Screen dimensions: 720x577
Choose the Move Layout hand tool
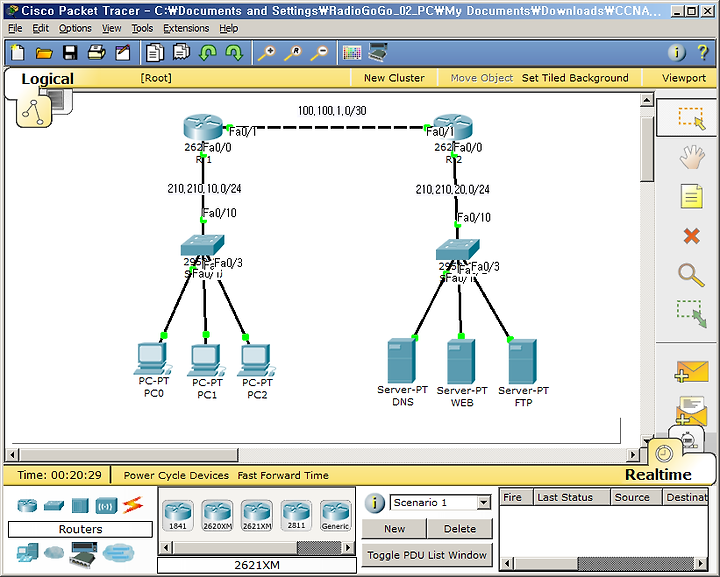point(692,157)
